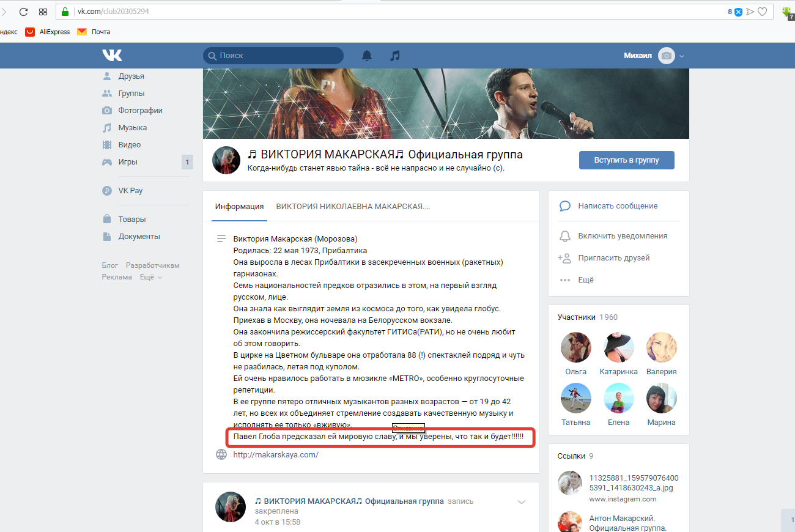Click the green download extension icon

tap(787, 12)
